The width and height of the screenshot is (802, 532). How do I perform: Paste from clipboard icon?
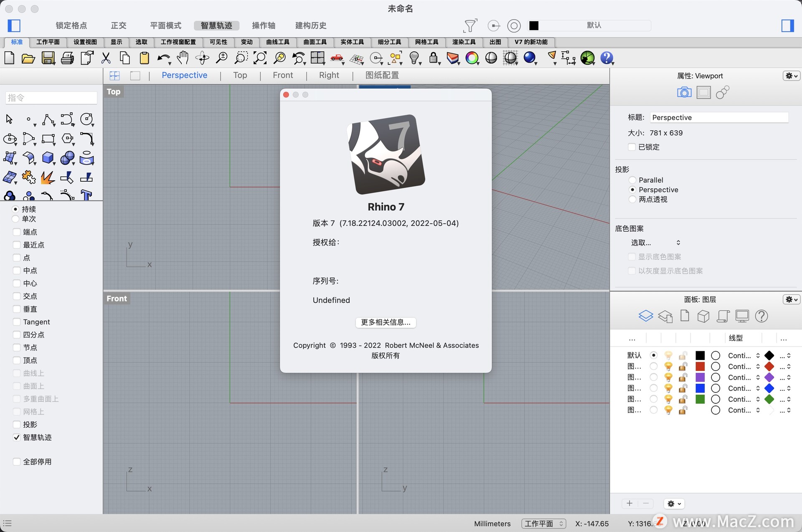(144, 58)
